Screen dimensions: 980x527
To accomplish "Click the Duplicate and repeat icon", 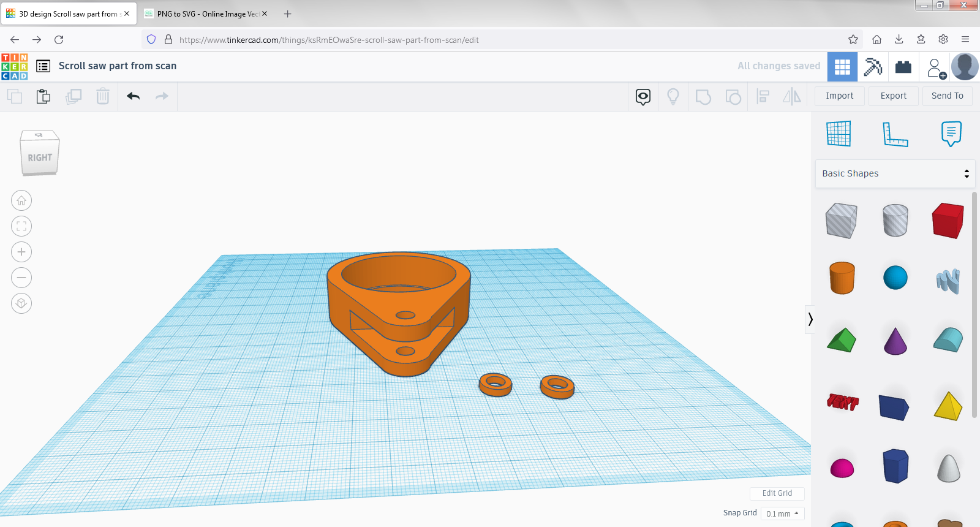I will click(x=73, y=96).
